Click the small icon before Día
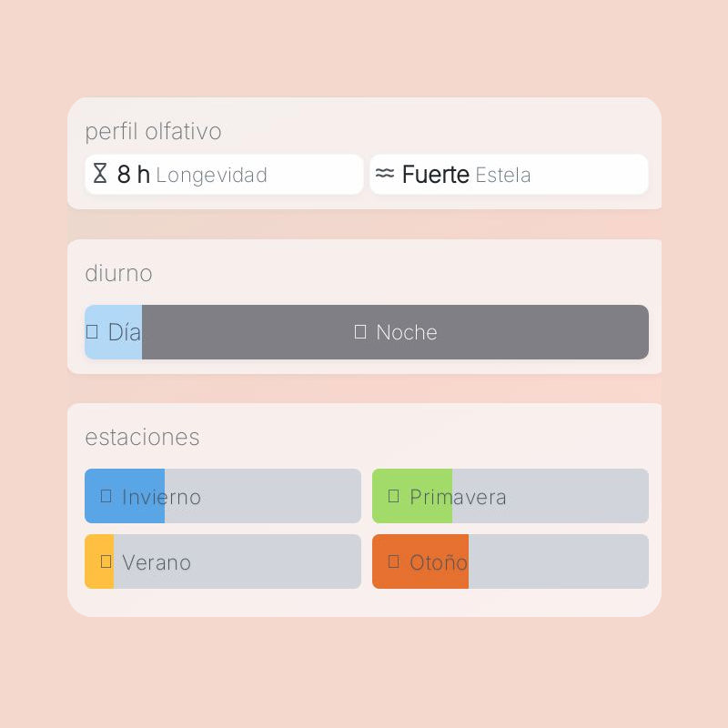The image size is (728, 728). click(92, 332)
